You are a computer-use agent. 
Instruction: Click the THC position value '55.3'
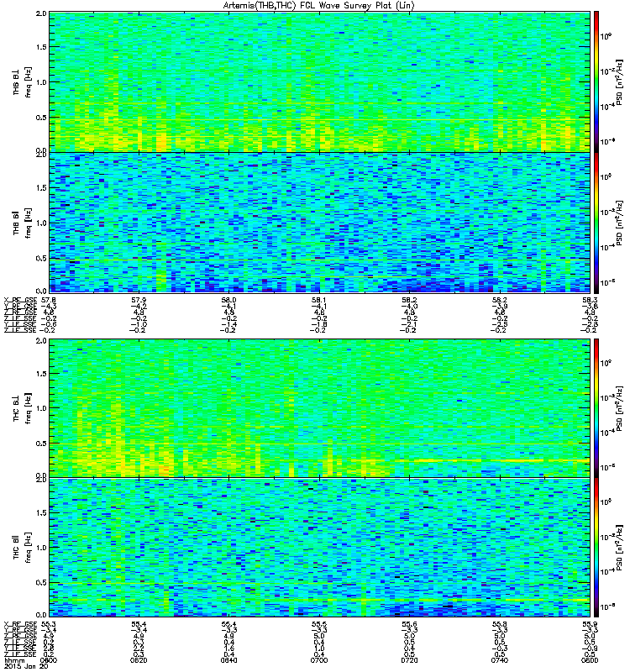[49, 624]
